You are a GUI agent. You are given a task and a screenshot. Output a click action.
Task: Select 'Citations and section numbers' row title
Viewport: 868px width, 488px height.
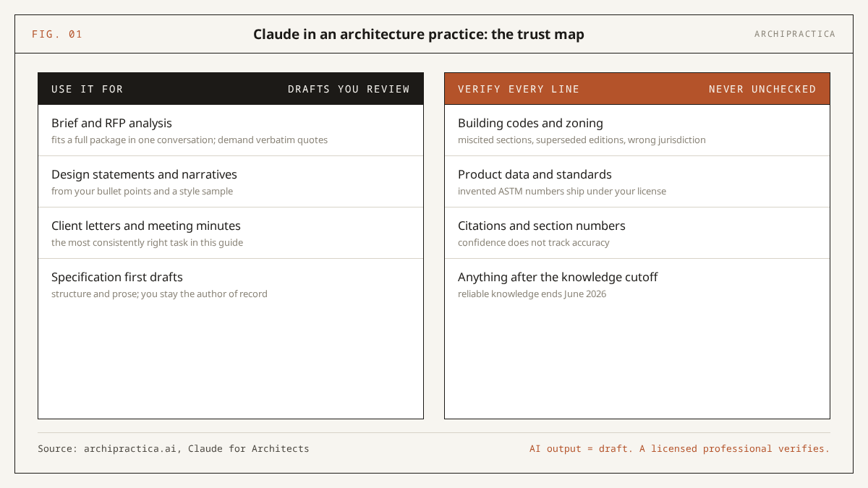542,226
